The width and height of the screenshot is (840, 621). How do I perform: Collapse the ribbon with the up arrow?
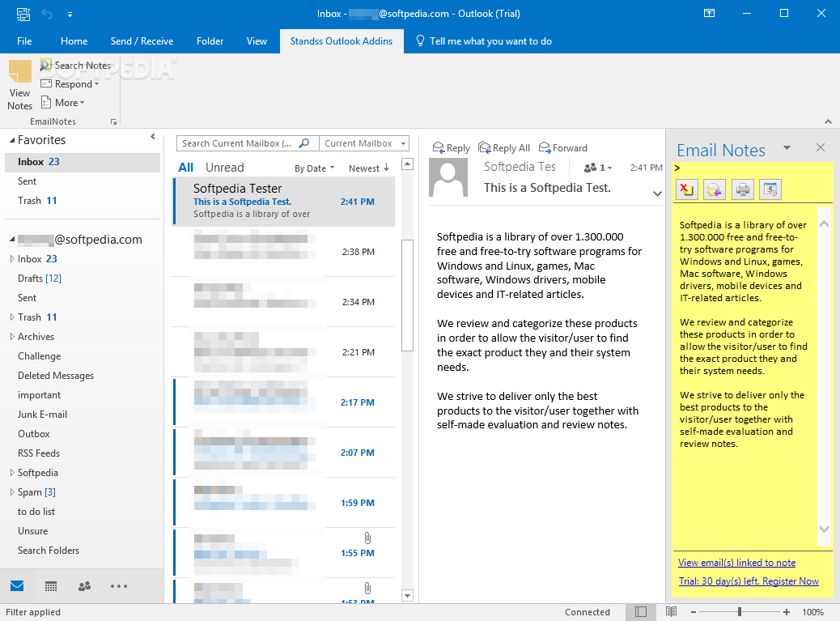(x=828, y=122)
